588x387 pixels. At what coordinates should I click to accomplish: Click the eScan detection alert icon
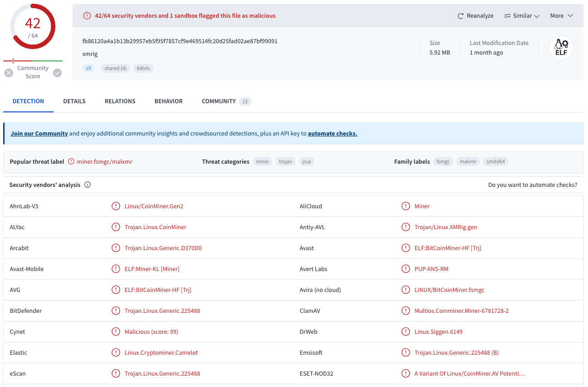point(116,374)
